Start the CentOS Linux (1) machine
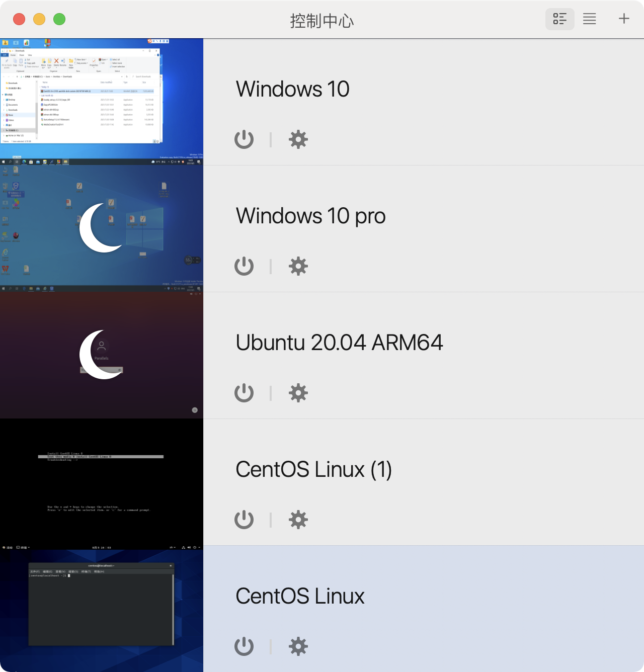The width and height of the screenshot is (644, 672). click(244, 520)
